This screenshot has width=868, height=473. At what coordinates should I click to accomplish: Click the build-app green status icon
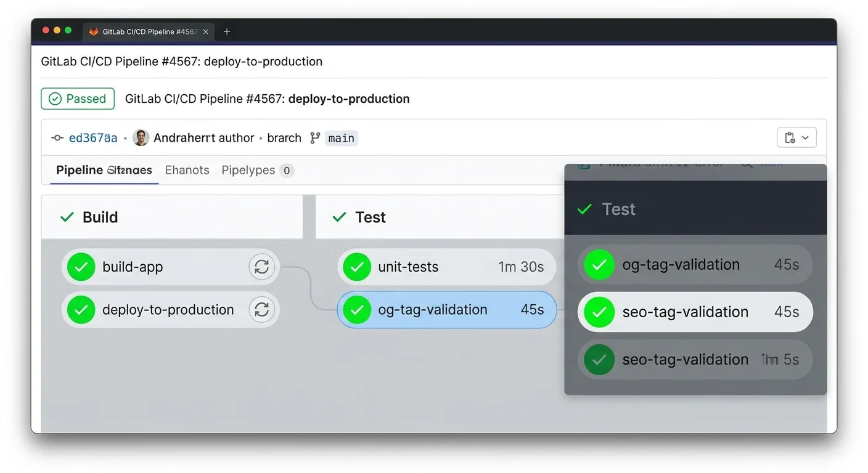pos(81,267)
